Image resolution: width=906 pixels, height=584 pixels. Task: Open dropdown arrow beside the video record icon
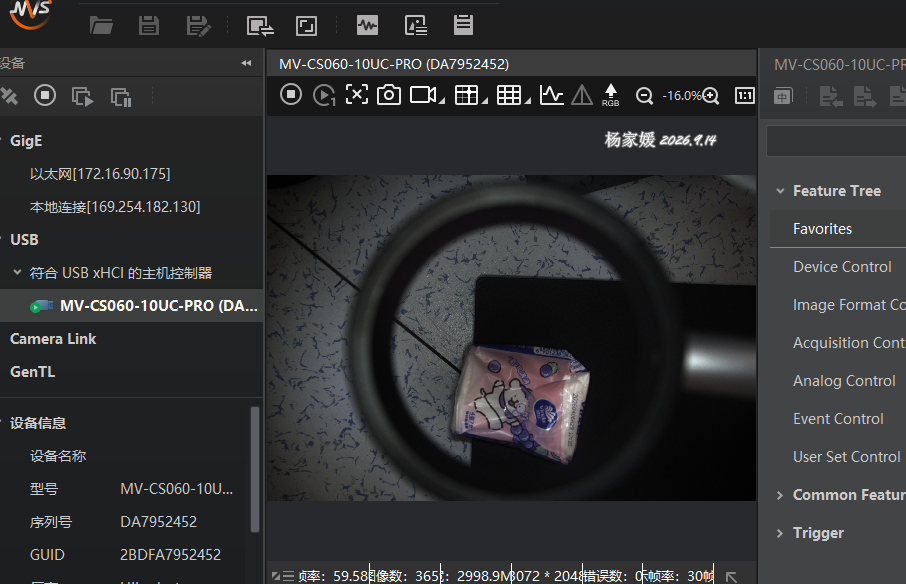click(442, 101)
